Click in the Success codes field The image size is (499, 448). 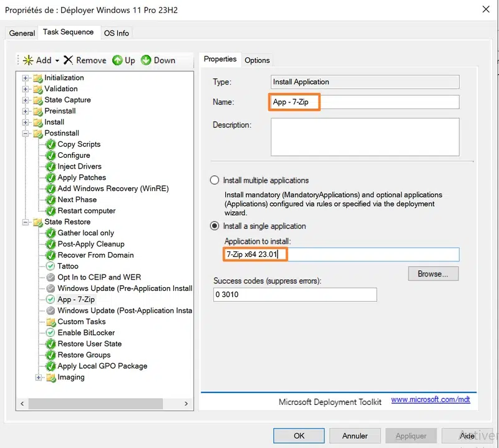coord(294,295)
